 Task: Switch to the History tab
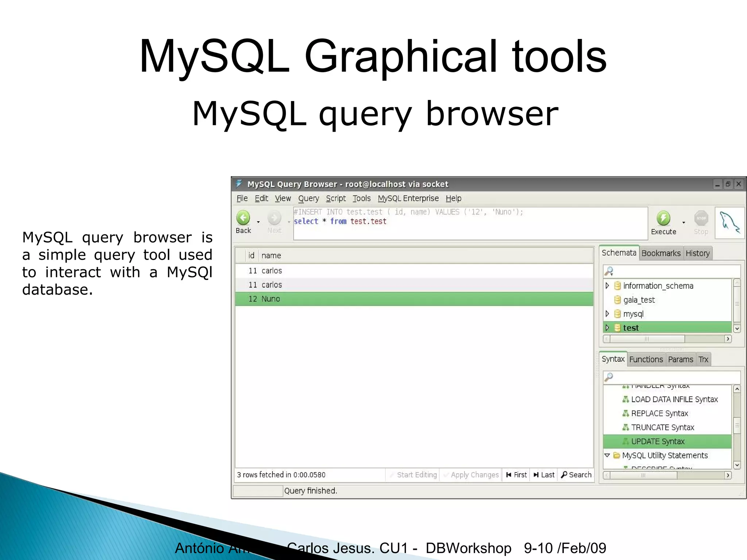point(698,253)
